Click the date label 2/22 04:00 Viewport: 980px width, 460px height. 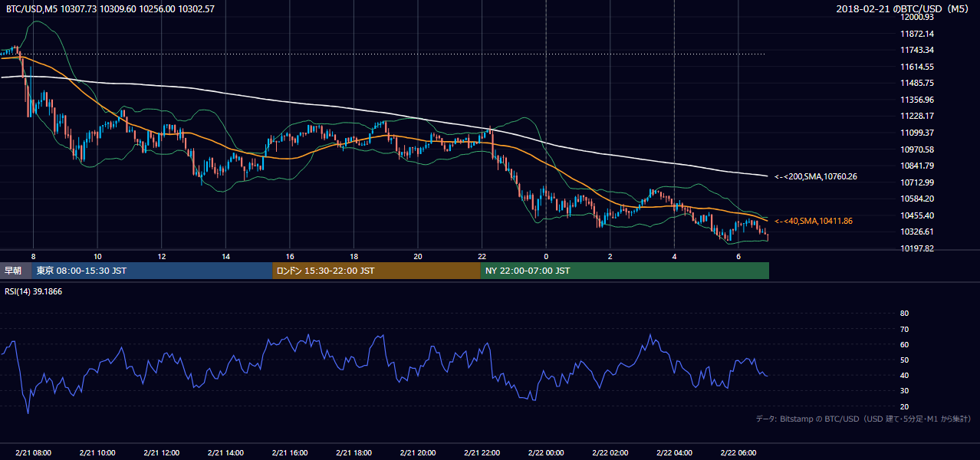(x=674, y=453)
